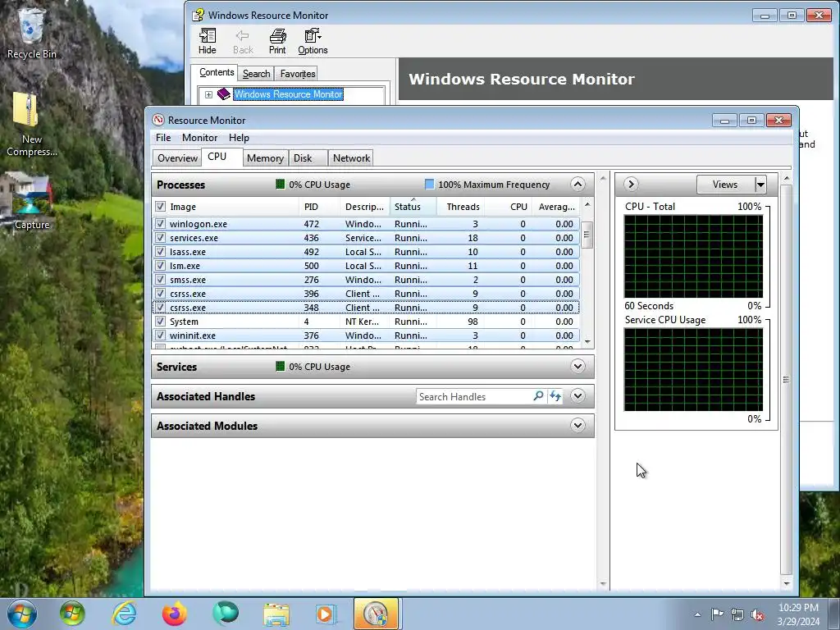Click purple book icon in Contents tree
Screen dimensions: 840x630
coord(224,94)
